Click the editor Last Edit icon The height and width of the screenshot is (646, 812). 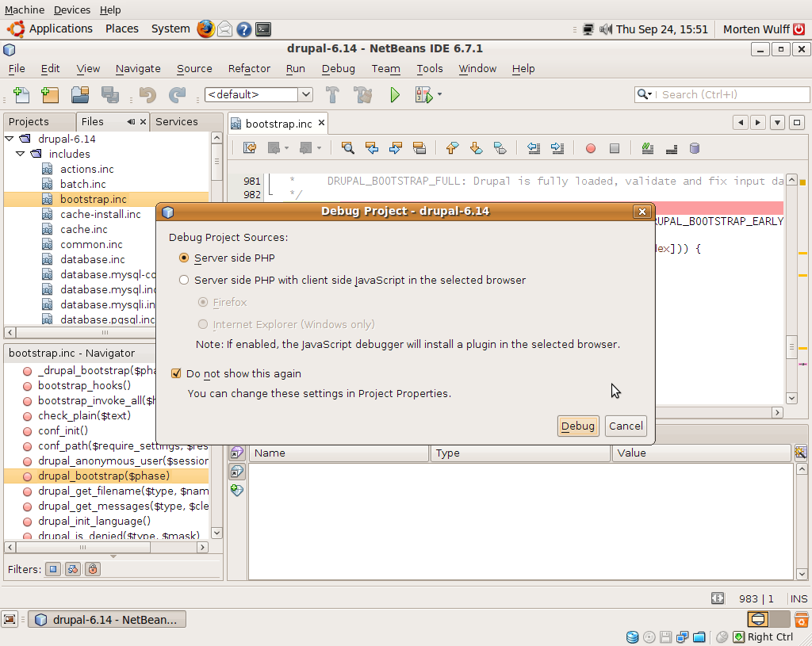pos(250,148)
